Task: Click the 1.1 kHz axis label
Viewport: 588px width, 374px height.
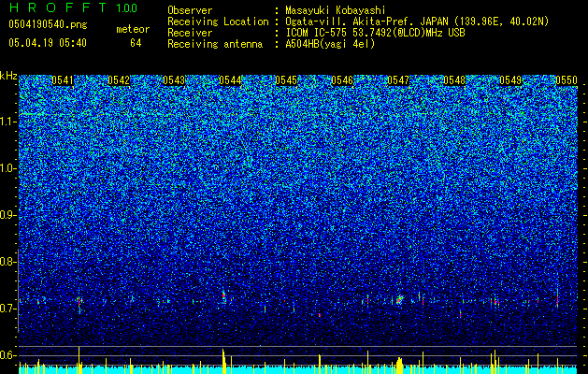Action: (x=8, y=122)
